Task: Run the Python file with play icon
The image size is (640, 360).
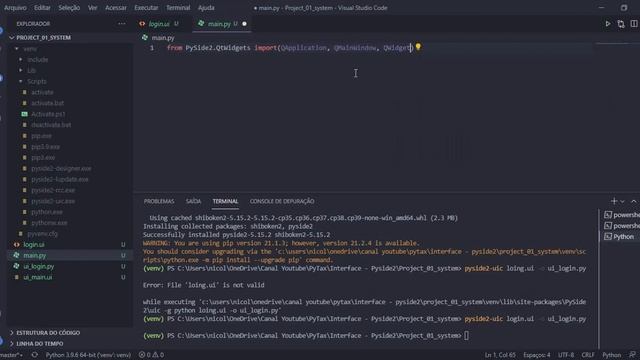Action: point(608,24)
